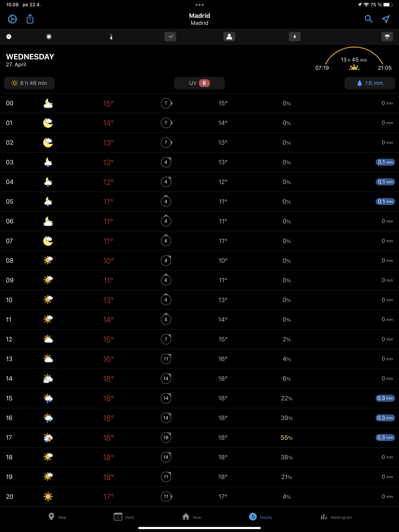The height and width of the screenshot is (532, 399).
Task: Tap current location arrow icon
Action: coord(386,19)
